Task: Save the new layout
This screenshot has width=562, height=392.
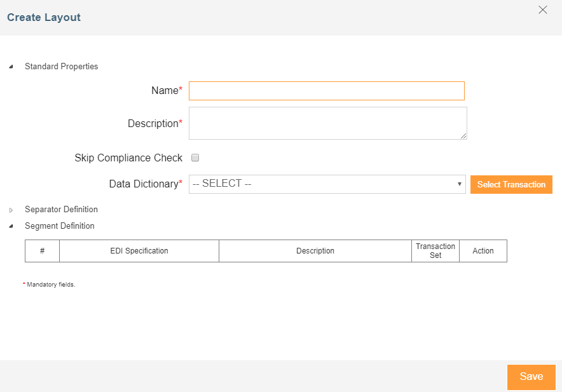Action: pyautogui.click(x=531, y=377)
